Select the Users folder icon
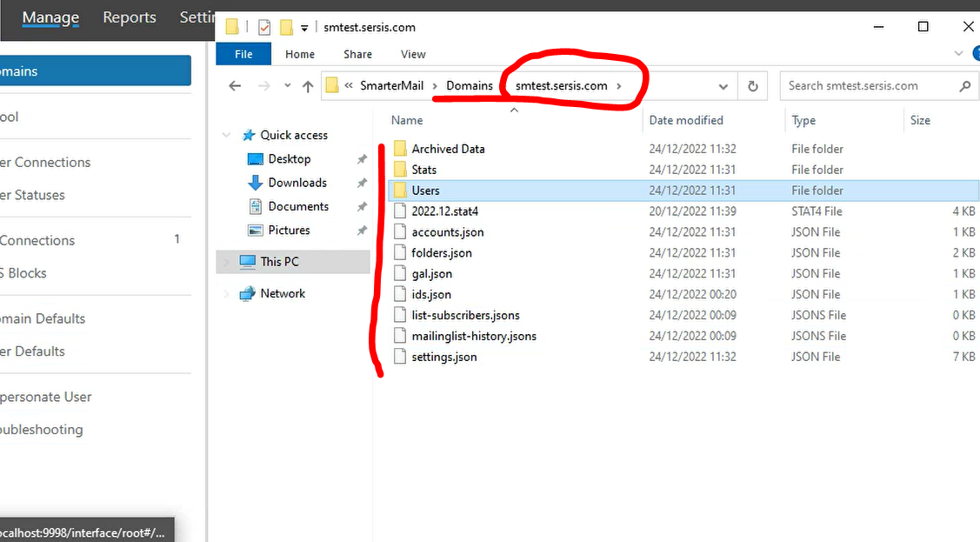The image size is (980, 542). click(400, 190)
